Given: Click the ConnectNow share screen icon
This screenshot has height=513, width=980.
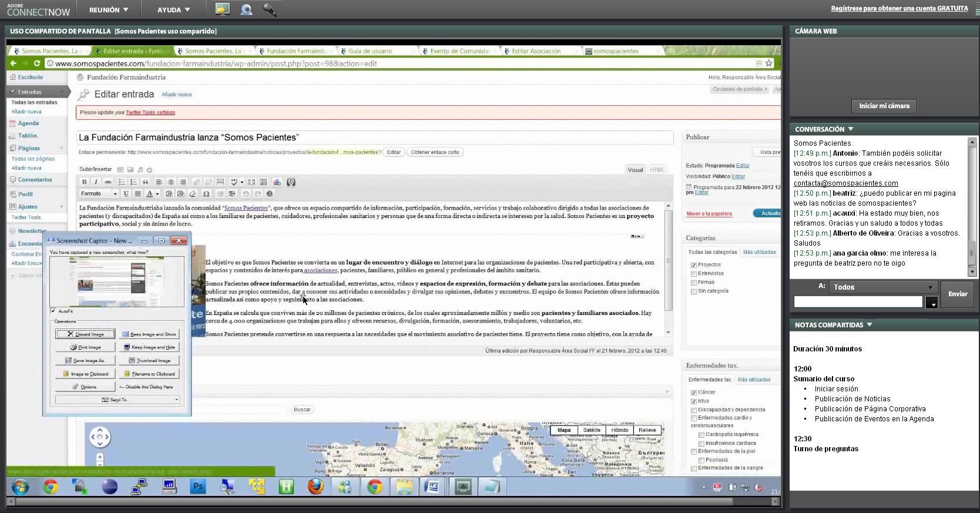Looking at the screenshot, I should point(222,9).
